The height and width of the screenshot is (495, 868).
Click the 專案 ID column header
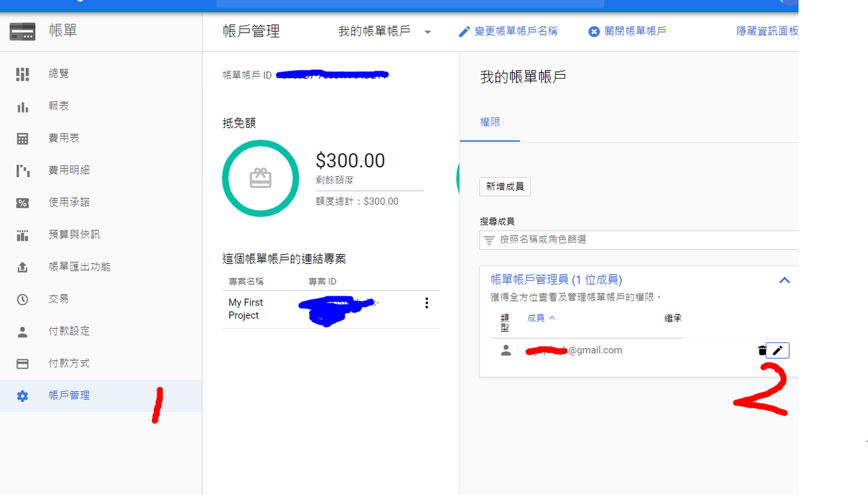322,281
